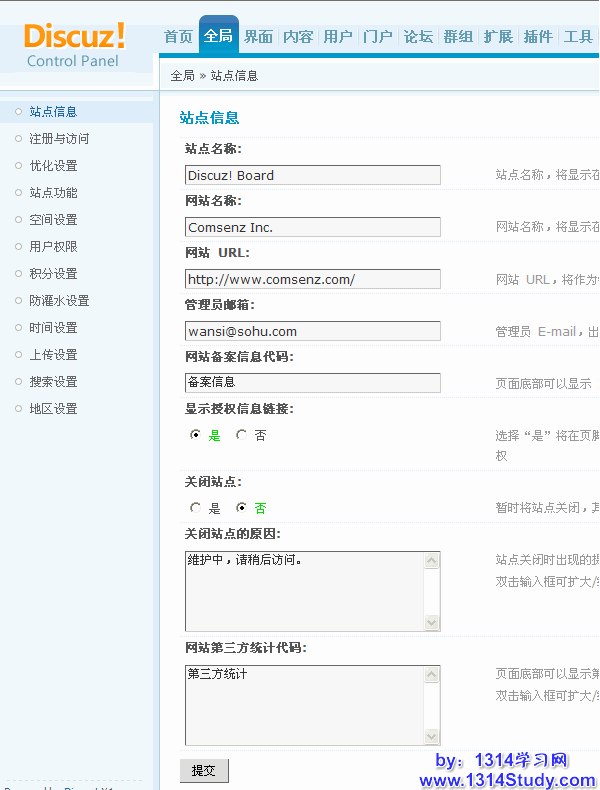
Task: Open 优化设置 in the sidebar
Action: (x=53, y=166)
